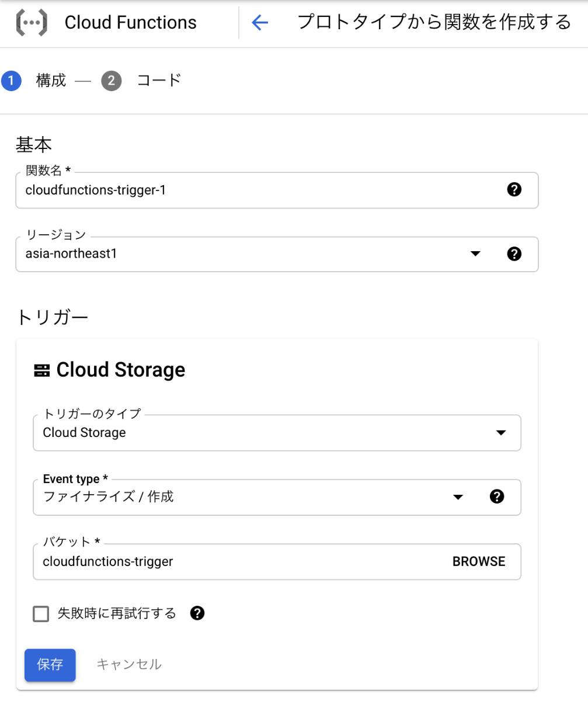Open the トリガーのタイプ dropdown arrow
This screenshot has width=588, height=701.
pos(500,433)
